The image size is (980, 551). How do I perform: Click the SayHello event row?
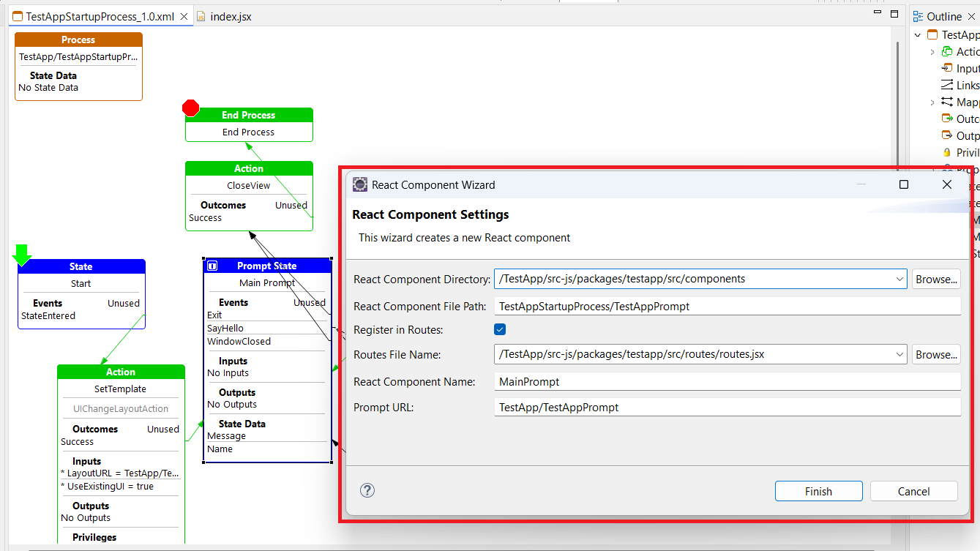[267, 328]
